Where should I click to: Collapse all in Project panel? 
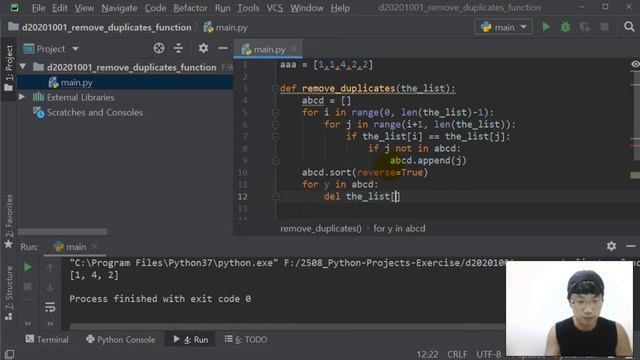[x=178, y=49]
